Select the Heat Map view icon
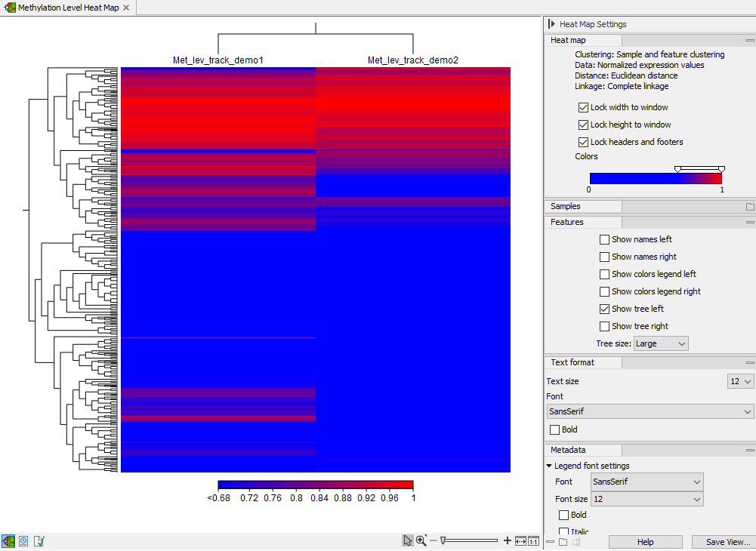Image resolution: width=756 pixels, height=551 pixels. [8, 540]
